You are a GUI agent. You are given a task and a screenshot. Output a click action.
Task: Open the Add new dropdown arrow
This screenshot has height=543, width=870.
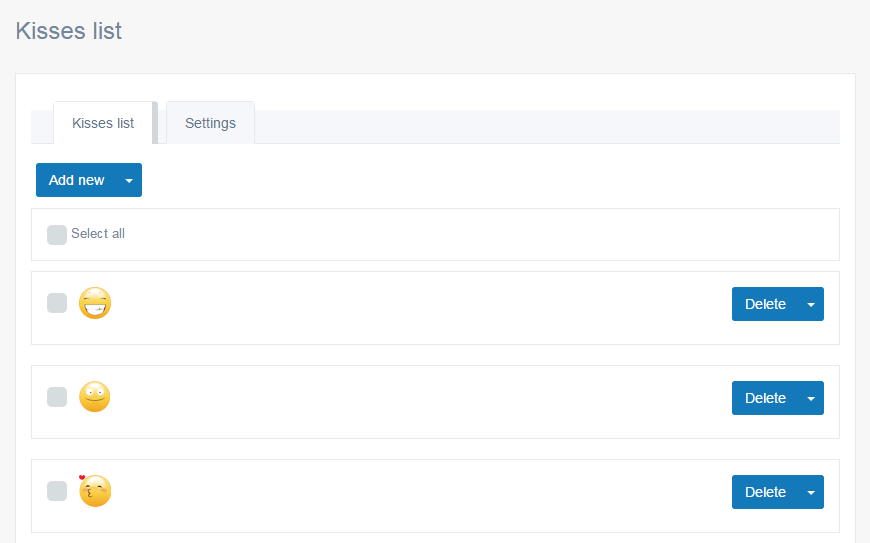pos(129,180)
